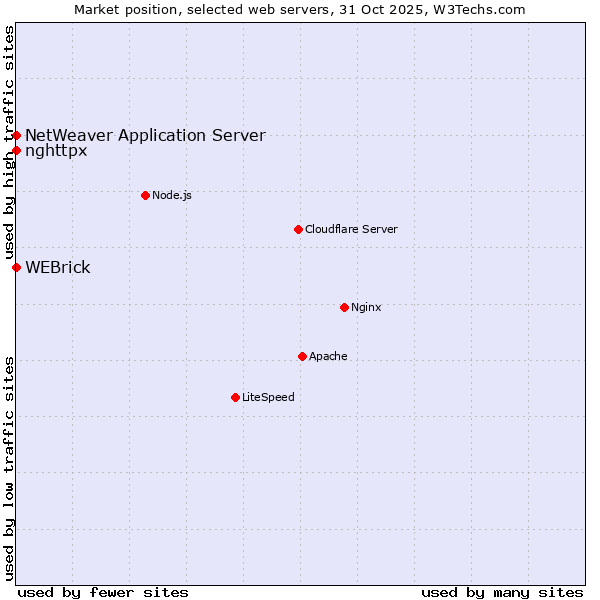Image resolution: width=600 pixels, height=600 pixels.
Task: Click the Nginx text label
Action: click(x=366, y=307)
